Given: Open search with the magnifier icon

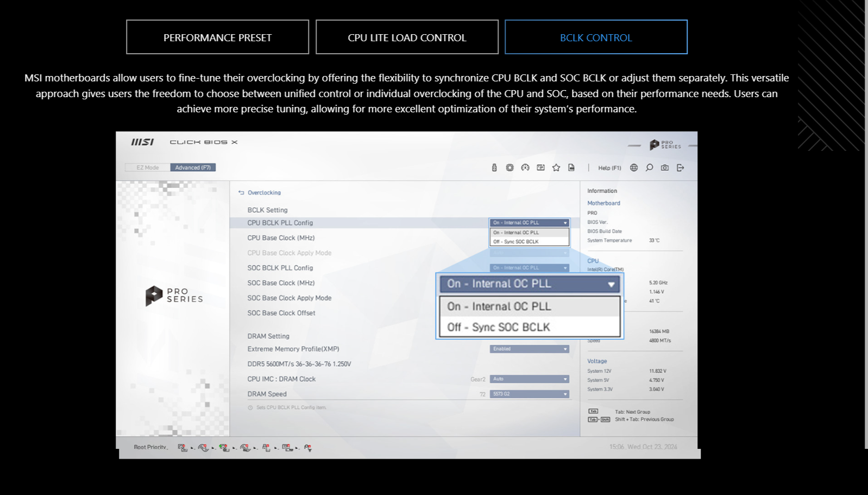Looking at the screenshot, I should pyautogui.click(x=649, y=168).
